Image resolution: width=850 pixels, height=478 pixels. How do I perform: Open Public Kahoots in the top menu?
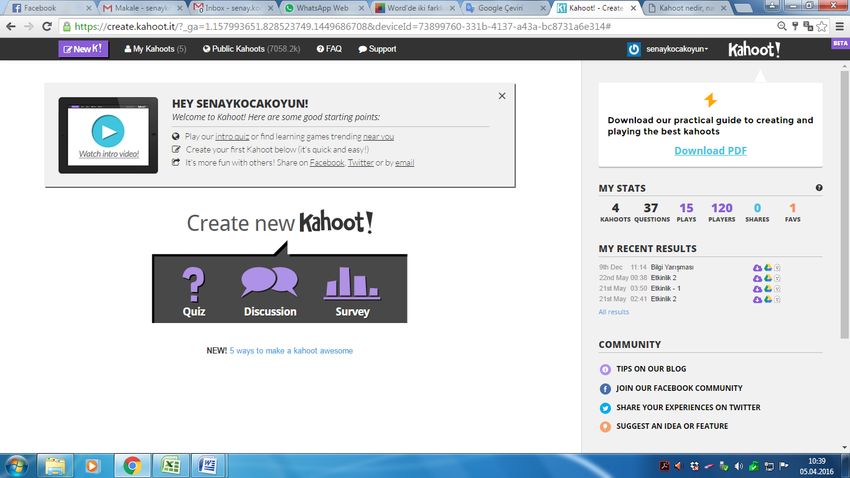252,49
